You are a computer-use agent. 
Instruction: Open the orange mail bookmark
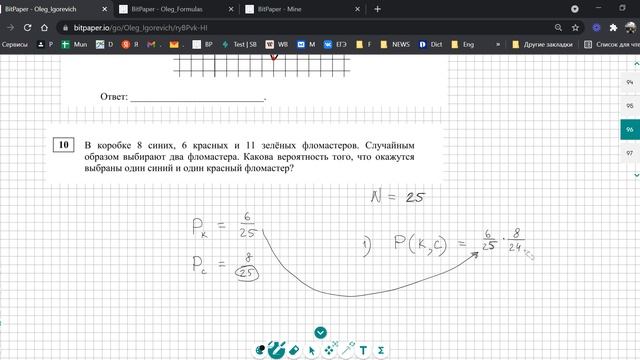(176, 44)
